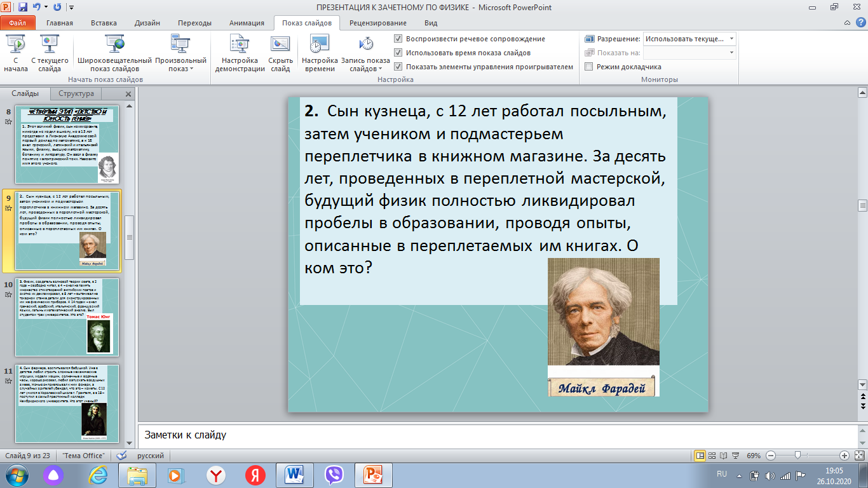The image size is (868, 488).
Task: Switch to the Анимация ribbon tab
Action: [247, 23]
